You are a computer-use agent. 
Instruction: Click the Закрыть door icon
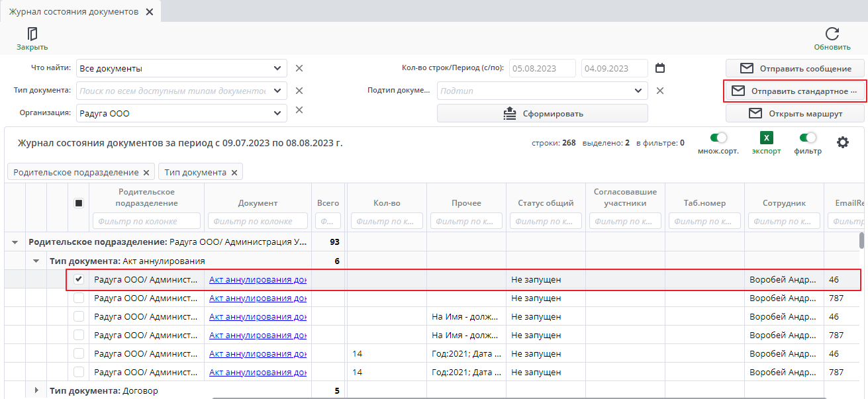coord(32,34)
